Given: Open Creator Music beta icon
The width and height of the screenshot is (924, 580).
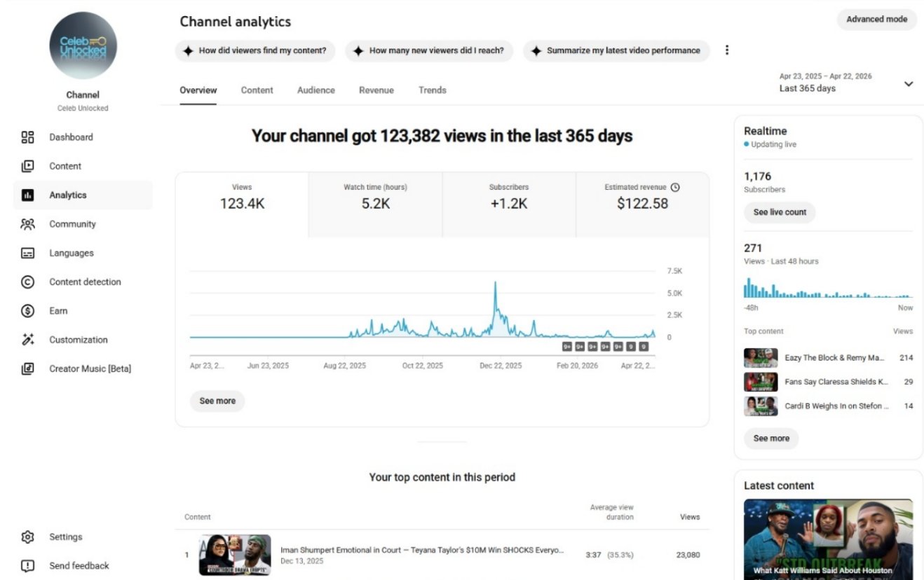Looking at the screenshot, I should coord(27,368).
